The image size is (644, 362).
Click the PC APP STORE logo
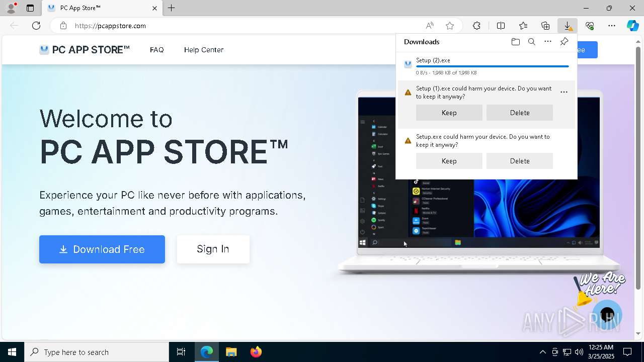85,50
